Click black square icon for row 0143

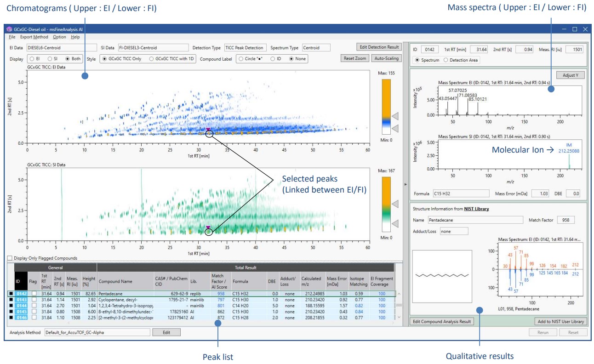click(x=11, y=299)
